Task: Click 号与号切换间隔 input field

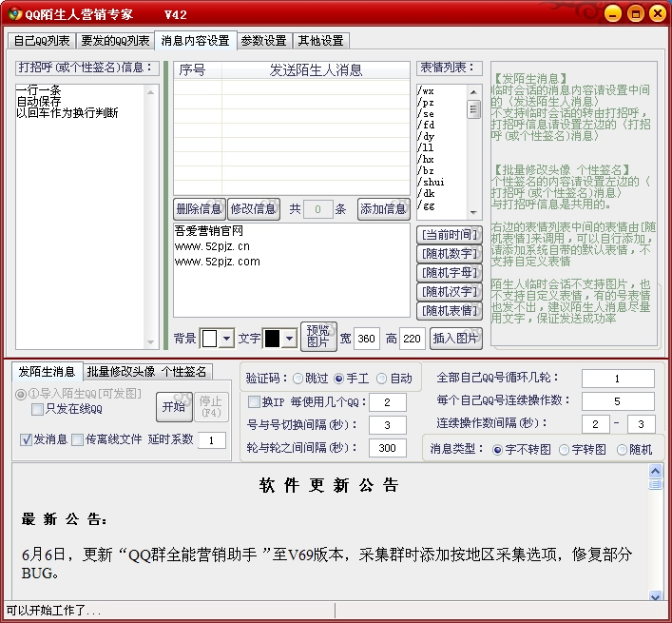Action: [x=388, y=425]
